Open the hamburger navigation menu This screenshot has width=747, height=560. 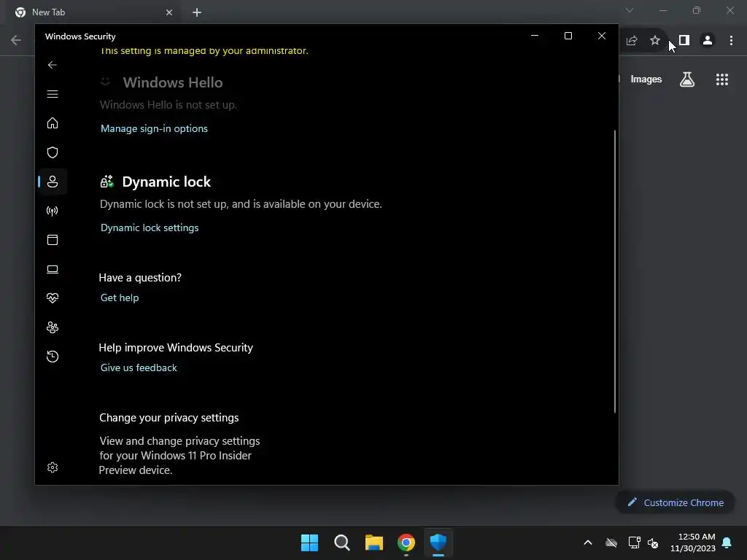(x=53, y=94)
